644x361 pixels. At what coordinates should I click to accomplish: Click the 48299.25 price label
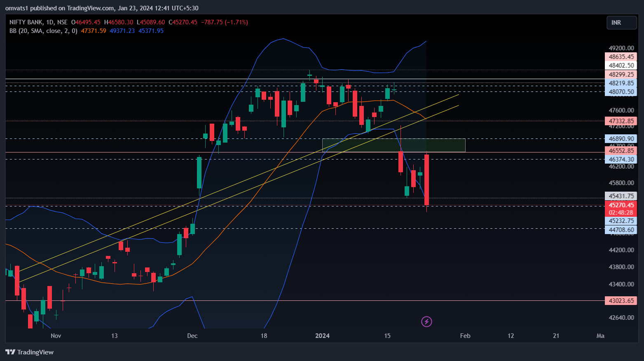[621, 75]
